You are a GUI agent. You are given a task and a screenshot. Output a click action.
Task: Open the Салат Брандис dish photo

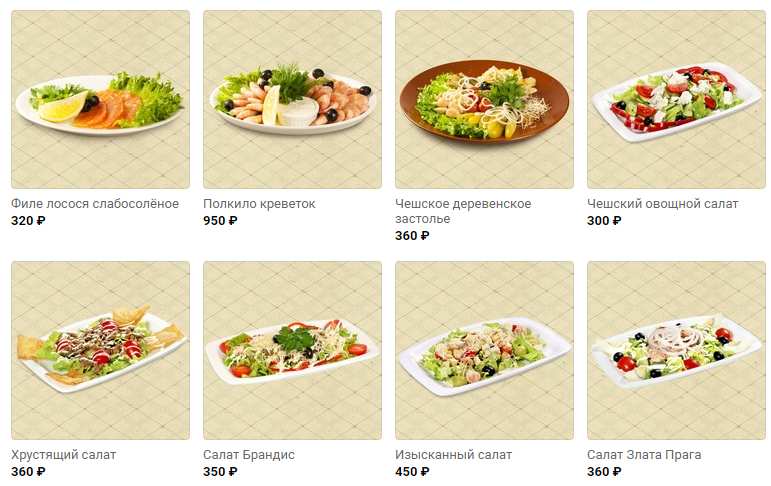(x=293, y=350)
